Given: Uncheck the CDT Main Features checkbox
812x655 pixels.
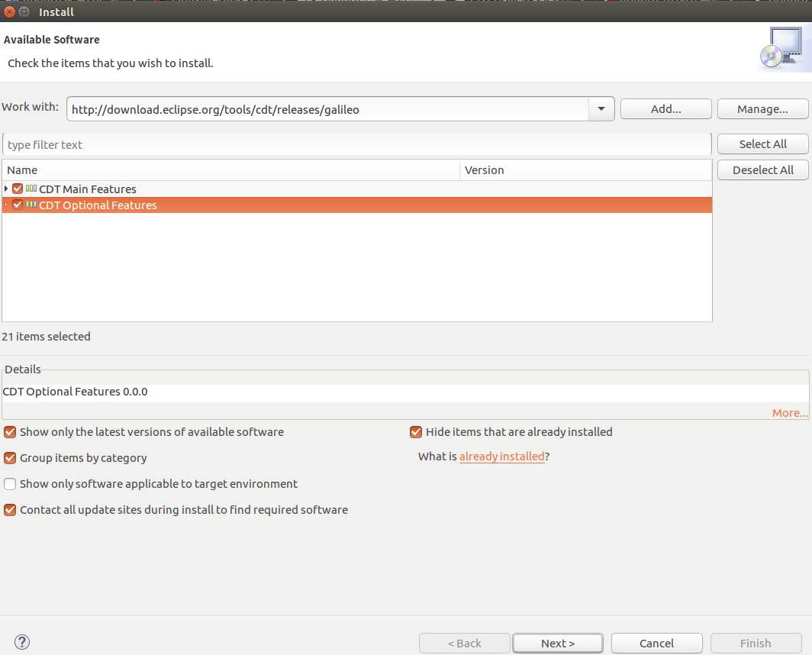Looking at the screenshot, I should pyautogui.click(x=18, y=189).
